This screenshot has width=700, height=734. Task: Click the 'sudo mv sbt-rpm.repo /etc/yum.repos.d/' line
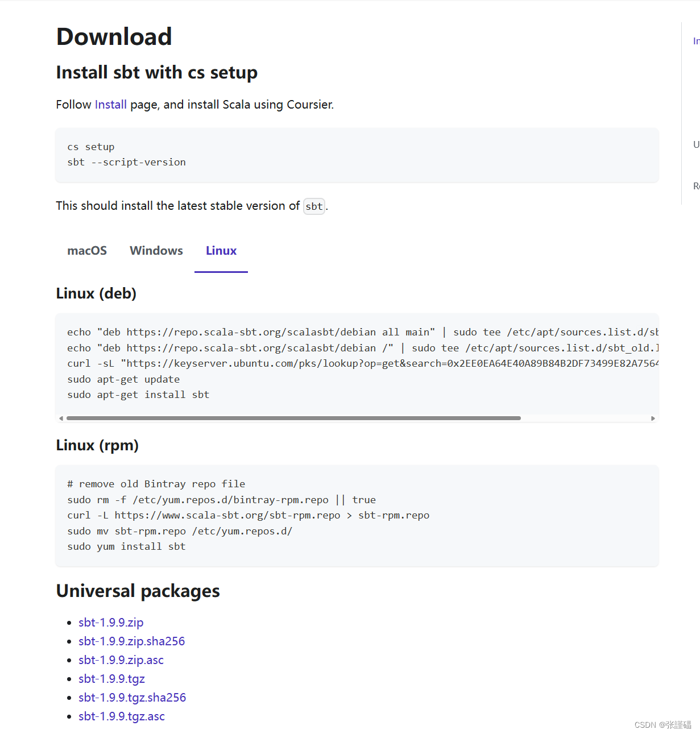point(180,531)
